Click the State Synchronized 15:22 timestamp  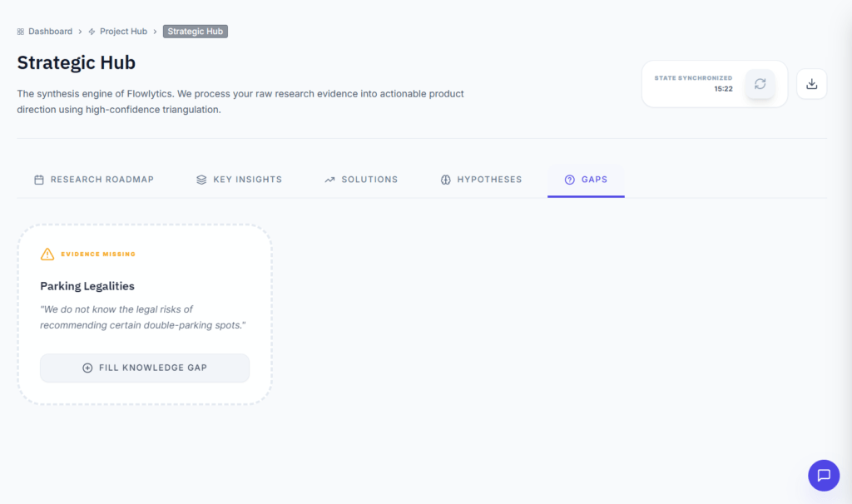pos(722,89)
